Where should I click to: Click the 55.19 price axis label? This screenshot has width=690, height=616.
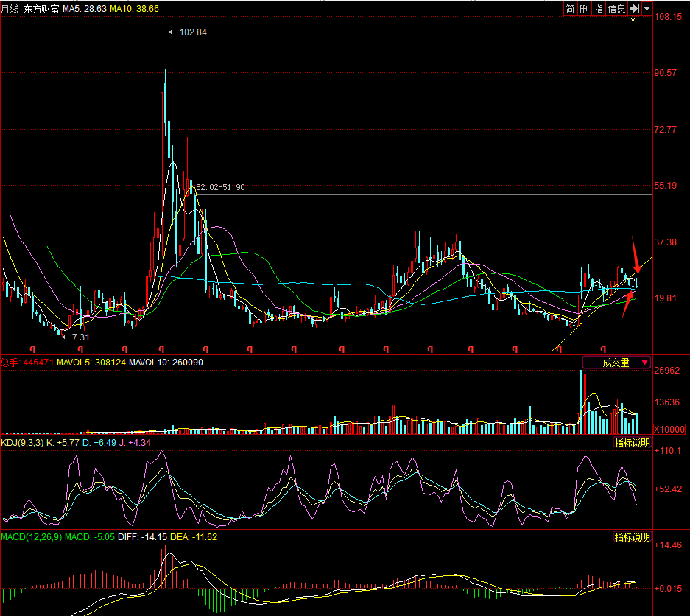tap(666, 186)
